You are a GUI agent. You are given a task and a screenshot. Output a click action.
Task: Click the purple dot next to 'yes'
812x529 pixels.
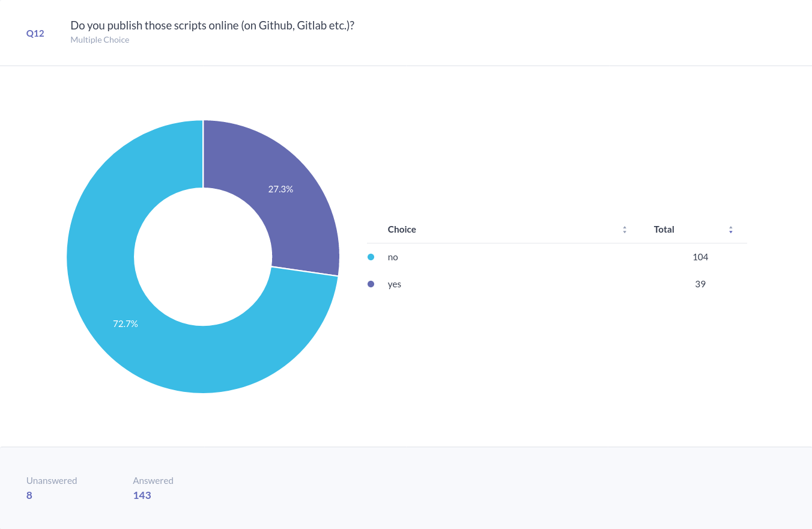click(x=371, y=284)
